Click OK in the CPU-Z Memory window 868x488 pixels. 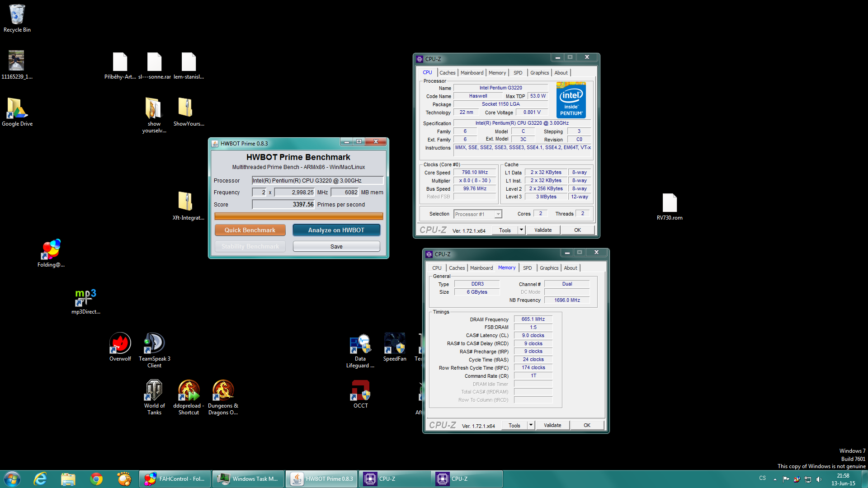(x=587, y=425)
